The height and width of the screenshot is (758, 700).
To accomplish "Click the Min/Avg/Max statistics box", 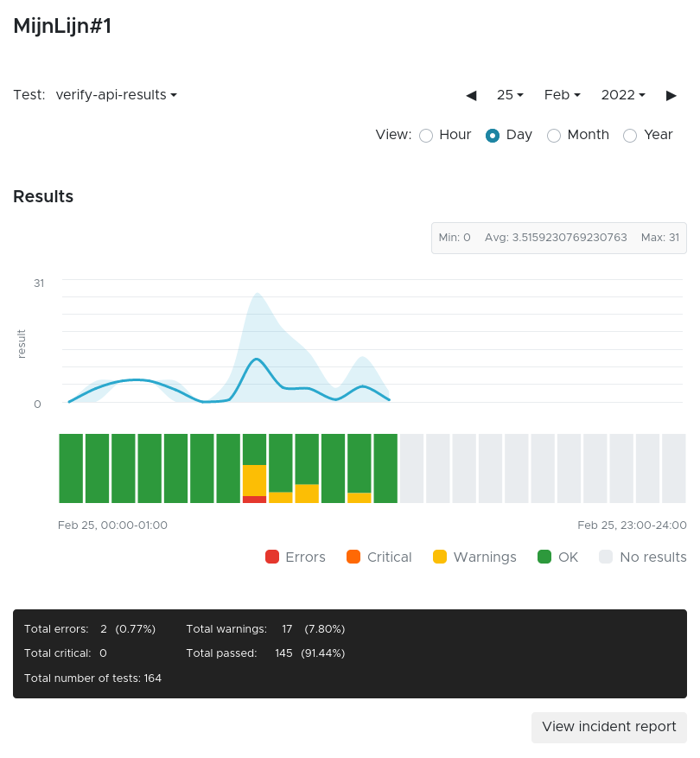I will coord(558,237).
